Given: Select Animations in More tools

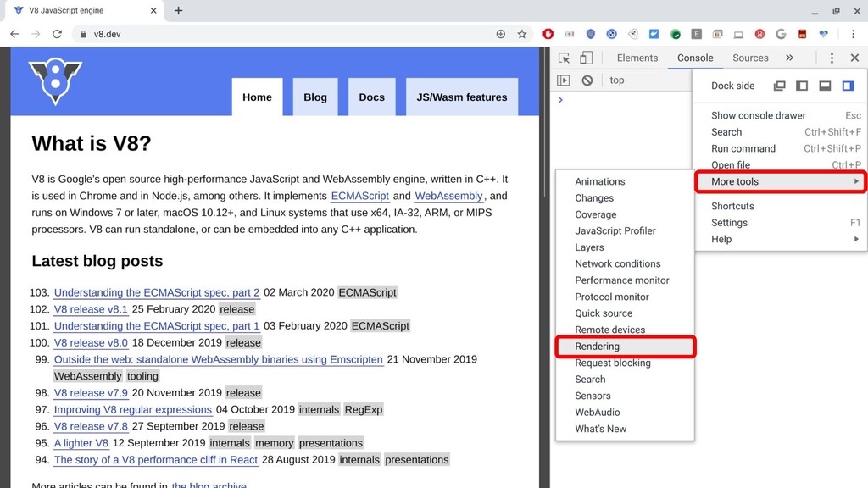Looking at the screenshot, I should 625,181.
